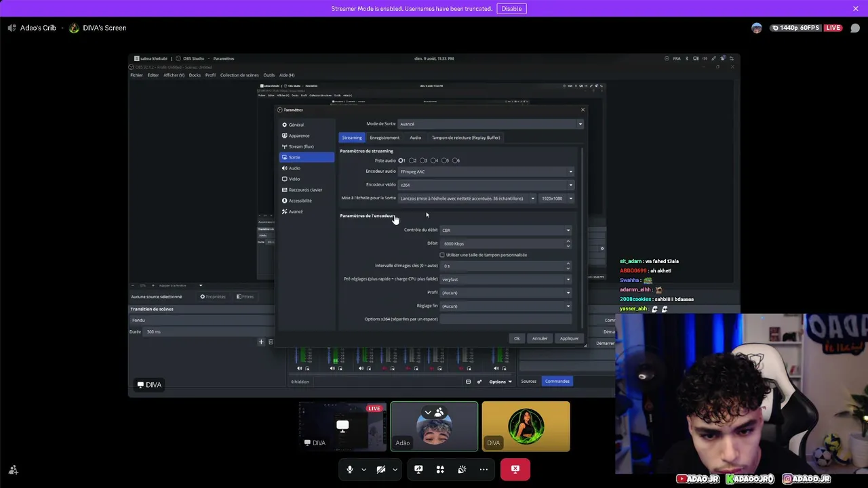Open the more options ellipsis in call controls
This screenshot has height=488, width=868.
pyautogui.click(x=484, y=469)
